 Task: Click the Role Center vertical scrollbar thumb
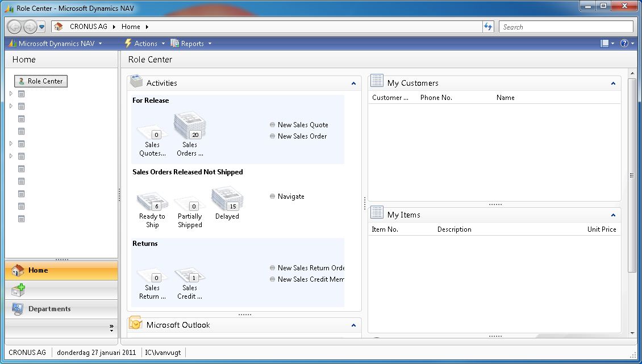[632, 175]
